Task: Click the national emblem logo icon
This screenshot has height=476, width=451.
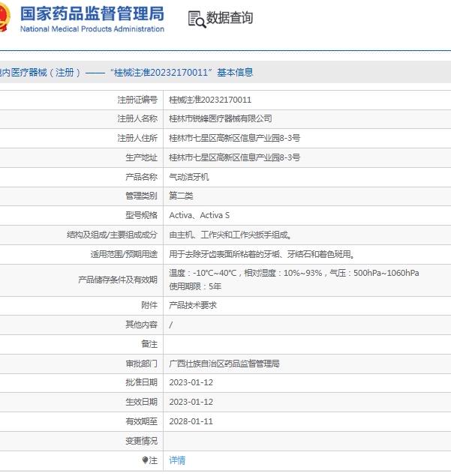Action: (5, 17)
